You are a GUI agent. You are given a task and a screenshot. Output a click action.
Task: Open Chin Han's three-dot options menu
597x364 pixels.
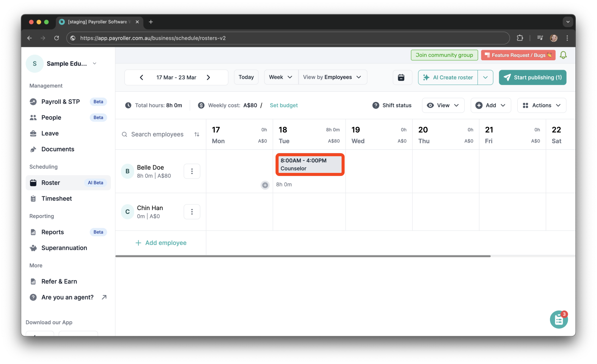[192, 212]
